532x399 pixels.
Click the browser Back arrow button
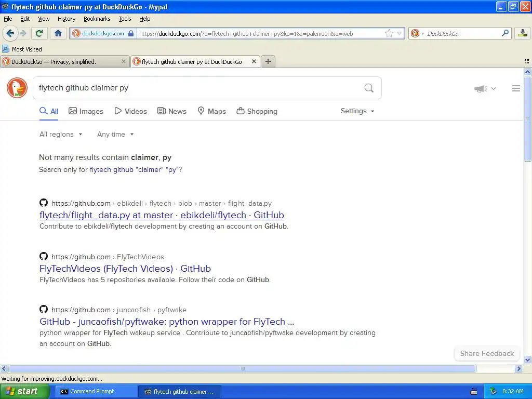point(10,33)
